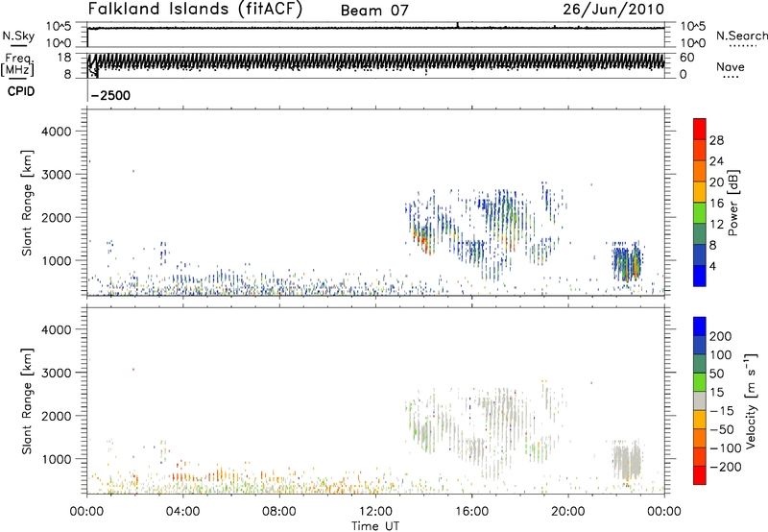This screenshot has height=532, width=768.
Task: Click the 'Falkland Islands (fitACF)' title
Action: (195, 9)
